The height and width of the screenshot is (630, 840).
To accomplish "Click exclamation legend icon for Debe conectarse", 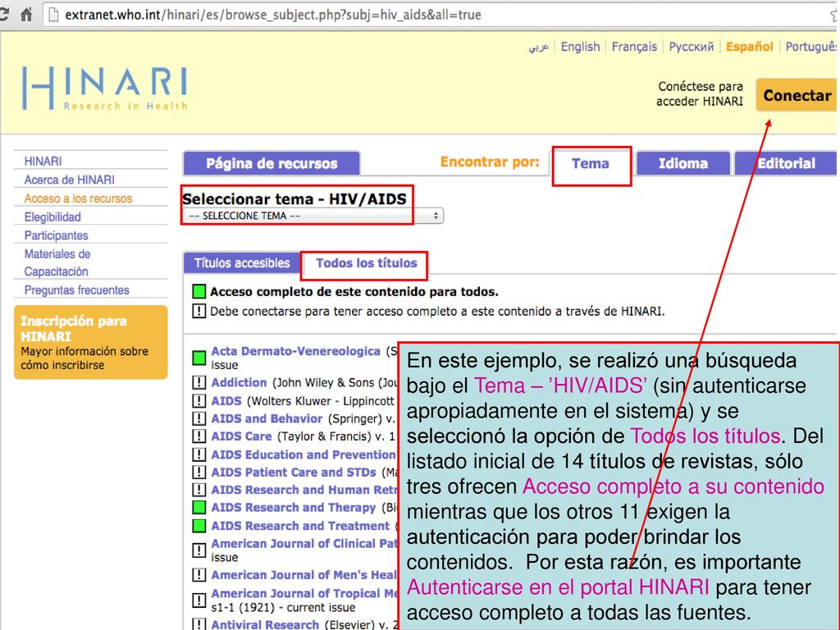I will pyautogui.click(x=199, y=311).
